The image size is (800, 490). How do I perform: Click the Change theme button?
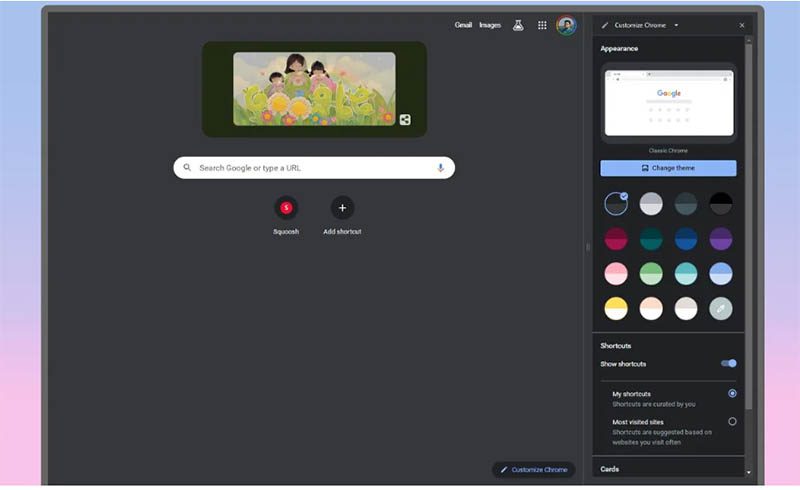pos(668,168)
